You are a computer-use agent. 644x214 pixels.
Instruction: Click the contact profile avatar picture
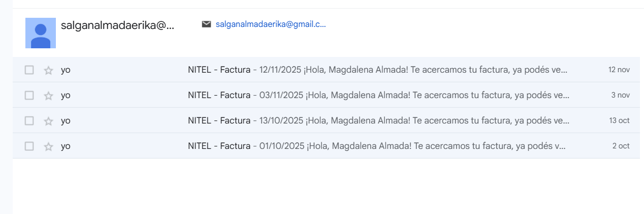pyautogui.click(x=41, y=33)
